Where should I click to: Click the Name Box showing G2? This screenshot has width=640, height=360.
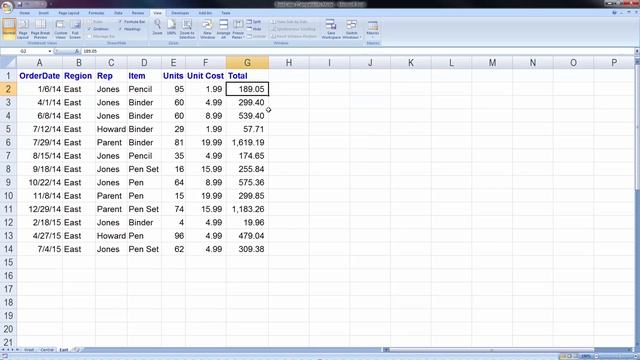tap(24, 51)
